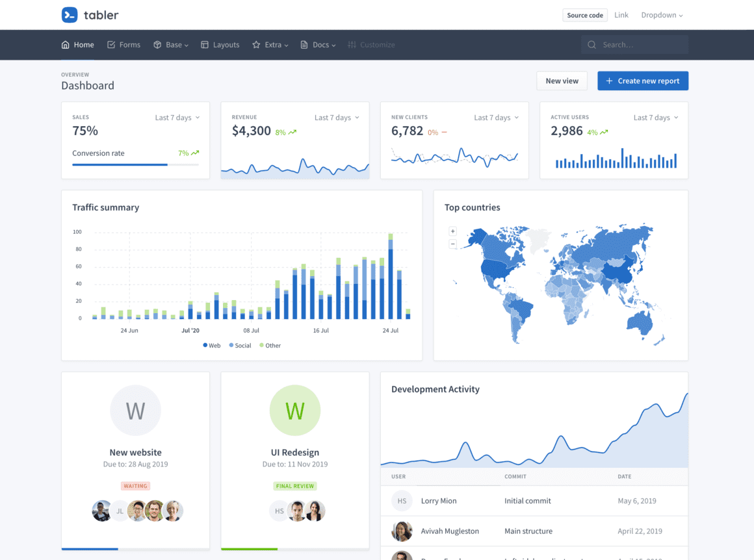
Task: Click the Docs book icon
Action: click(303, 44)
